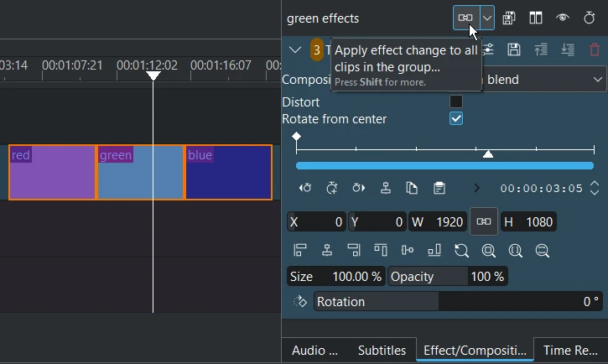The width and height of the screenshot is (608, 364).
Task: Click the Y position field
Action: [377, 221]
